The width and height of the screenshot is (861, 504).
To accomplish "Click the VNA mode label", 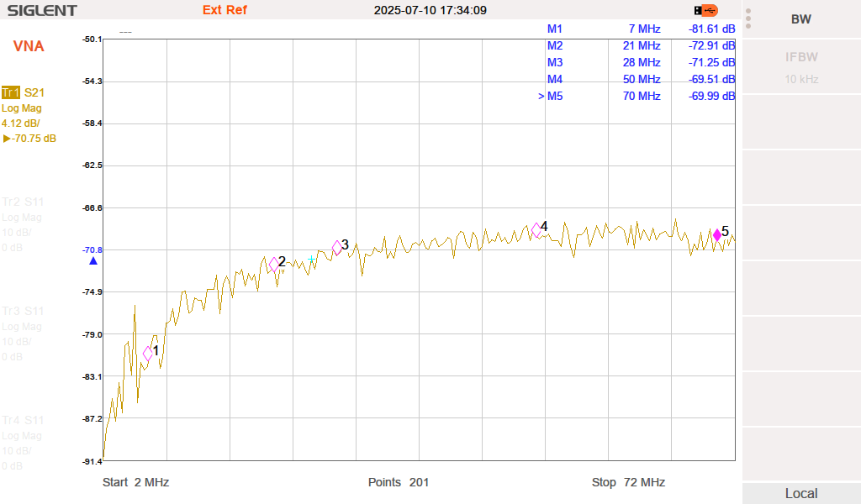I will (x=29, y=46).
